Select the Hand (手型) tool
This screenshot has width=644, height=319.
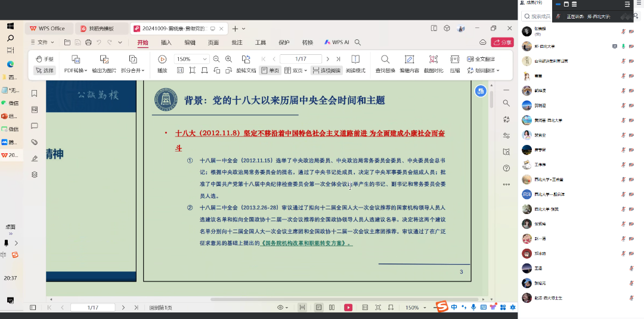pos(44,59)
